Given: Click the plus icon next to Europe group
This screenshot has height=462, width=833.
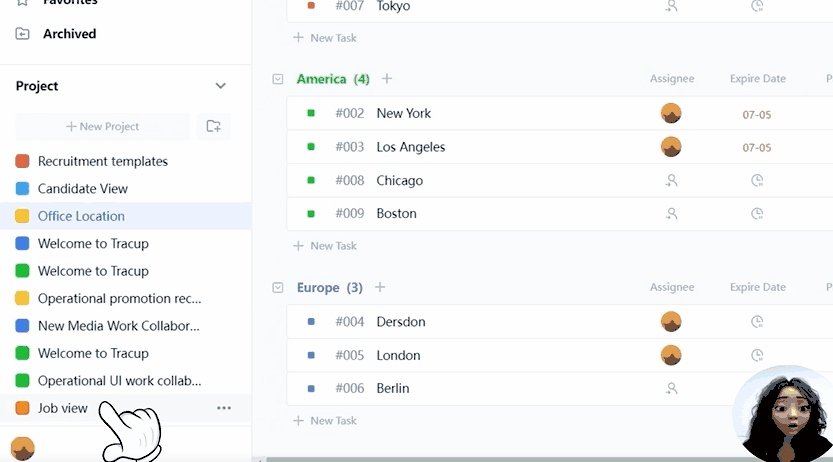Looking at the screenshot, I should (x=380, y=288).
